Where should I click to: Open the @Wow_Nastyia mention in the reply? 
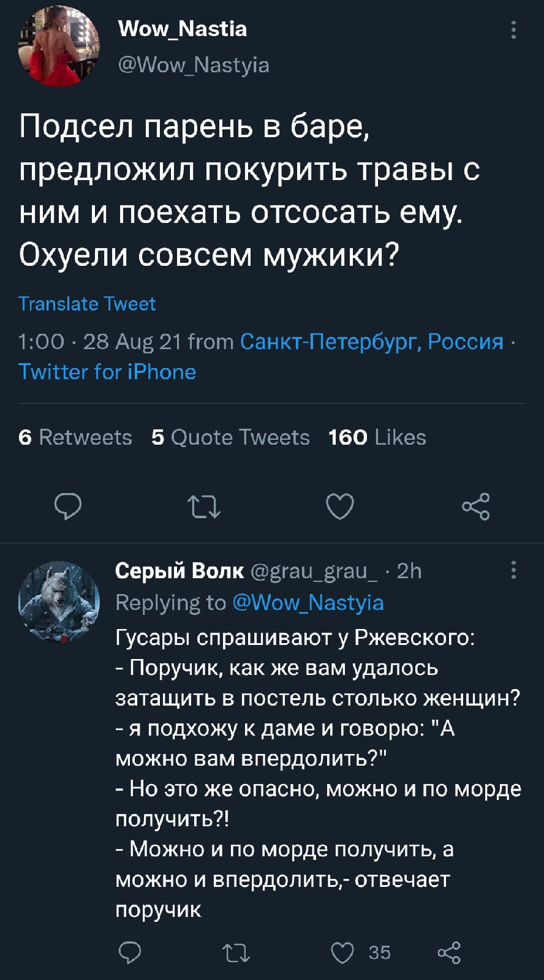pos(309,602)
